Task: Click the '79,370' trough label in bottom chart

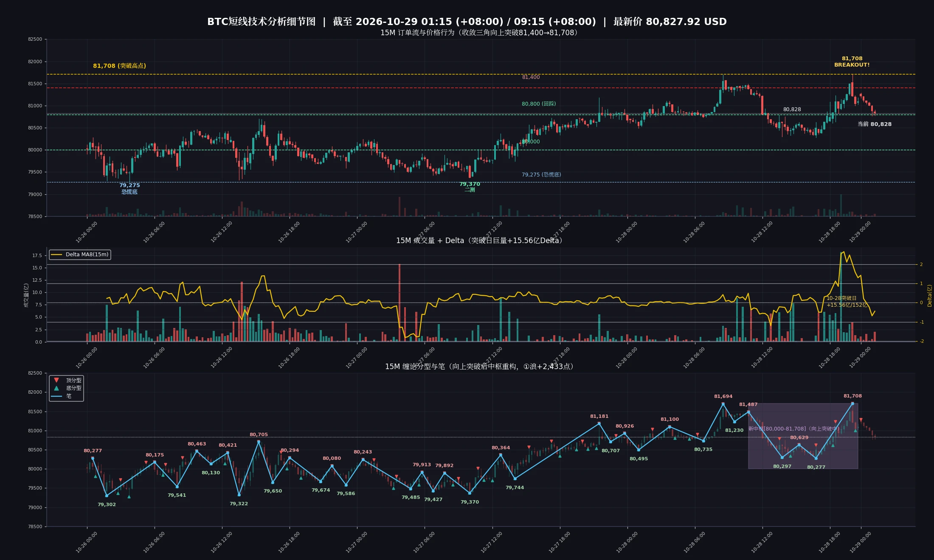Action: click(x=470, y=502)
